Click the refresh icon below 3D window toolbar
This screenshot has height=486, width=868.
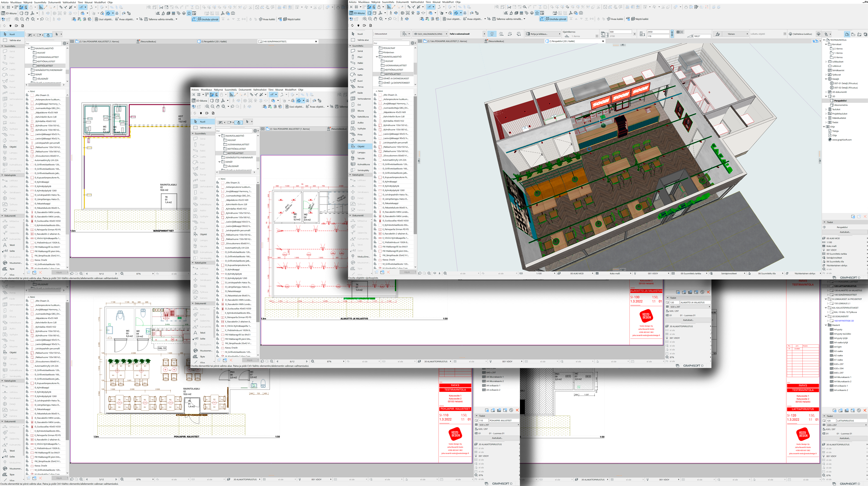[x=352, y=25]
